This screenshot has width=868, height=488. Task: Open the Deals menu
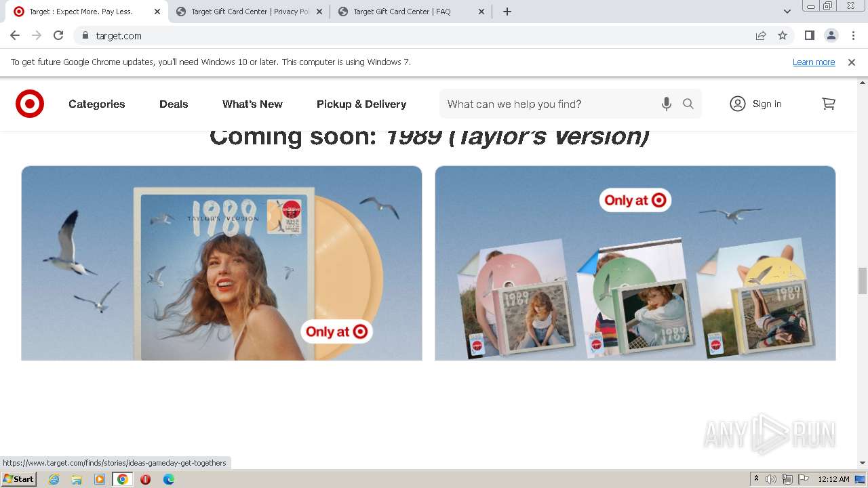point(174,104)
